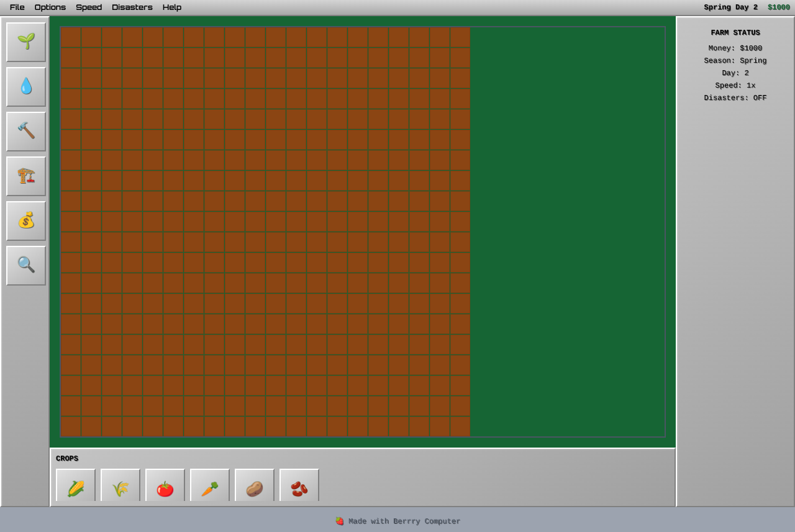Choose the hammer tool
This screenshot has width=795, height=532.
(26, 132)
